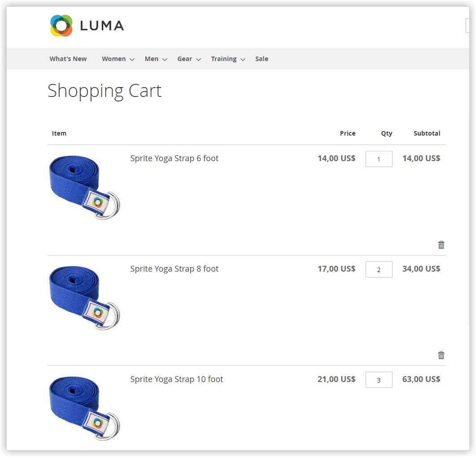Click the 6 foot yoga strap thumbnail
The width and height of the screenshot is (476, 457).
85,188
